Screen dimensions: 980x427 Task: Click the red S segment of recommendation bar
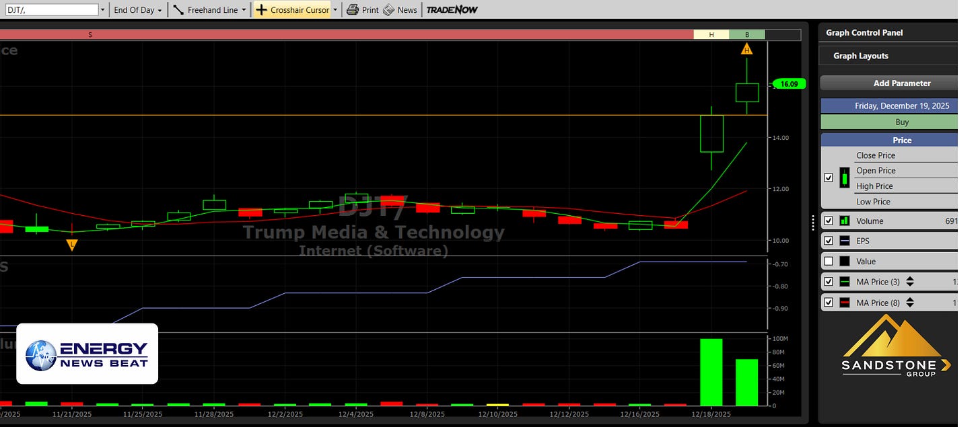(346, 34)
